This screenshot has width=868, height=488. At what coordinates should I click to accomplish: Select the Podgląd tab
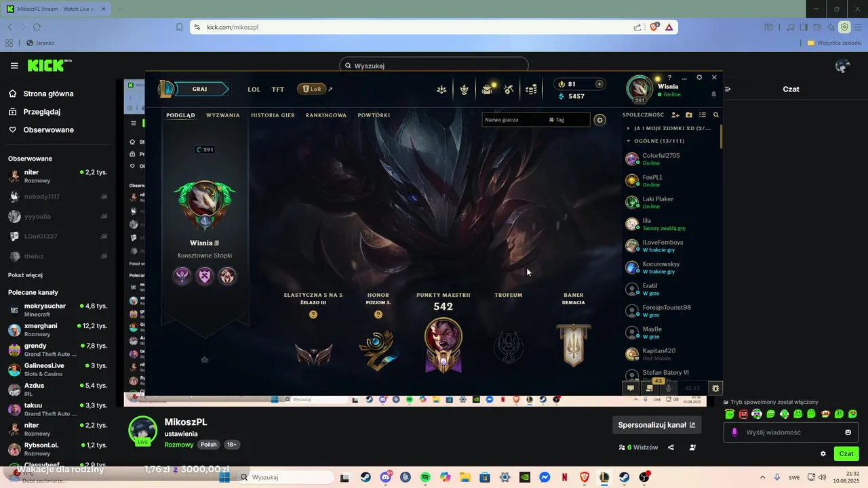(x=180, y=115)
